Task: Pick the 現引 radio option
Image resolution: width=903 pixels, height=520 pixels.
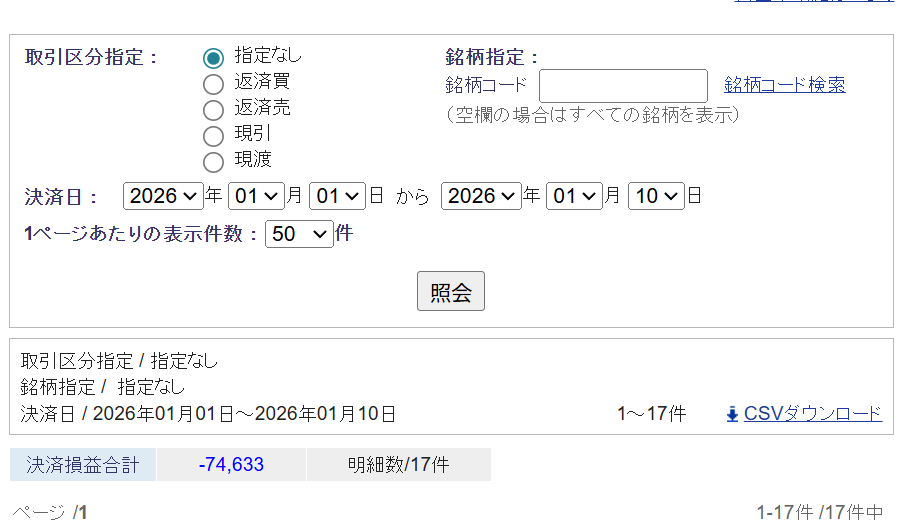Action: click(213, 136)
